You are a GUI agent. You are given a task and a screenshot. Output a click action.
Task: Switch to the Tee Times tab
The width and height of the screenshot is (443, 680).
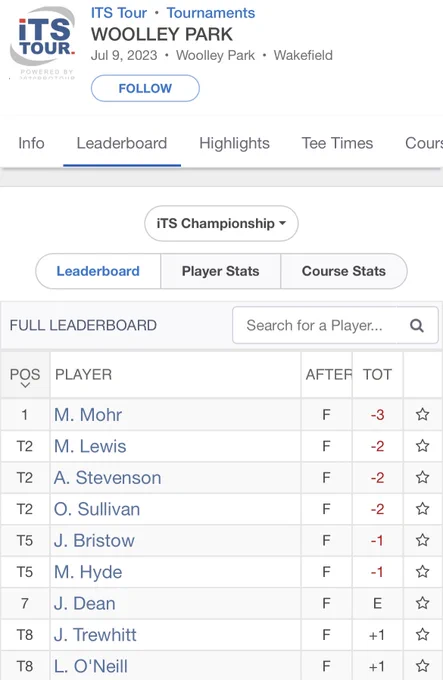point(337,143)
